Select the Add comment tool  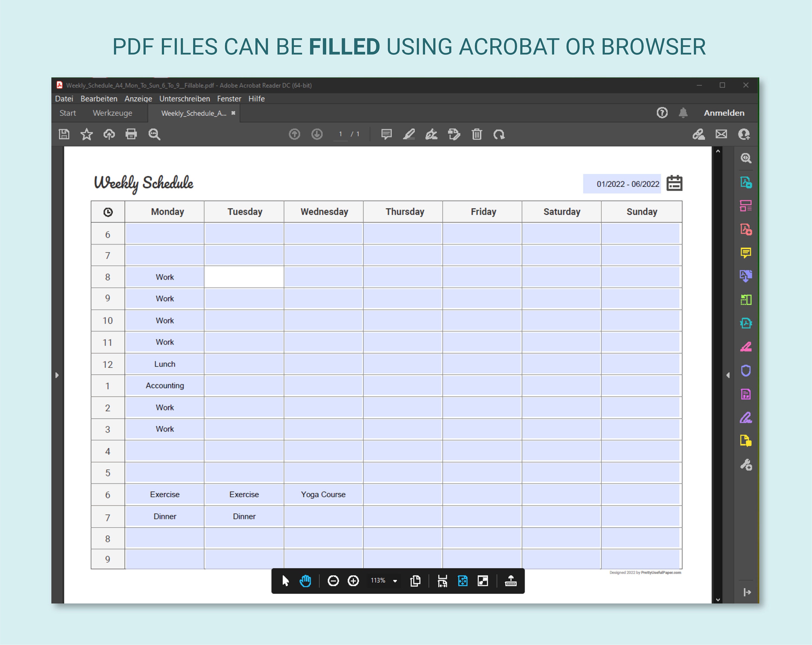(x=387, y=134)
